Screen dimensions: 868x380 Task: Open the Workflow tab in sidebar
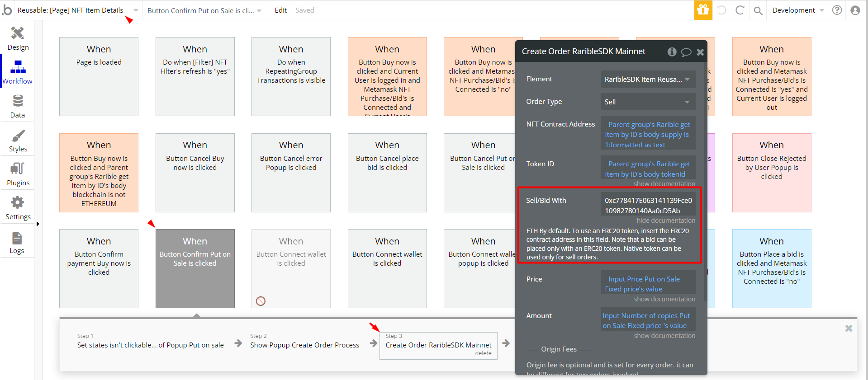pyautogui.click(x=18, y=72)
